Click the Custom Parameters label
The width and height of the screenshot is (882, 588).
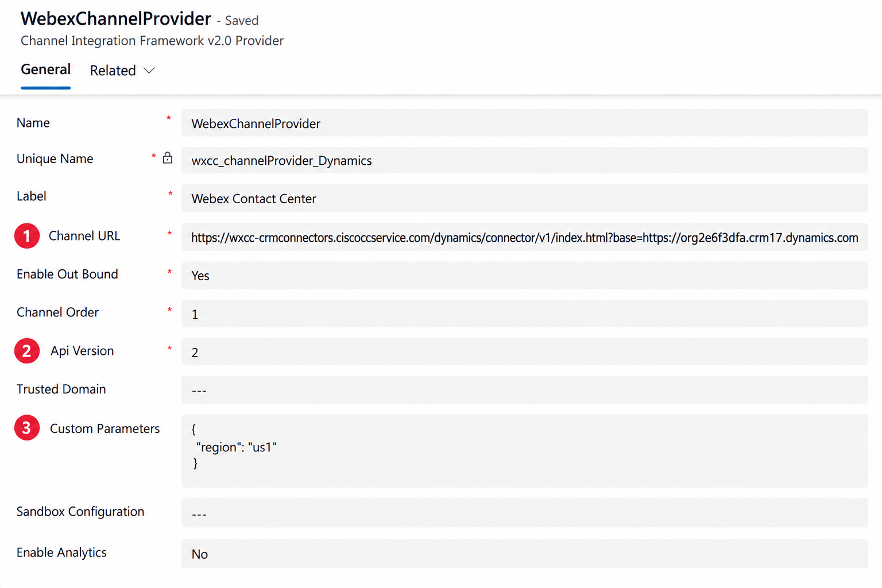105,428
